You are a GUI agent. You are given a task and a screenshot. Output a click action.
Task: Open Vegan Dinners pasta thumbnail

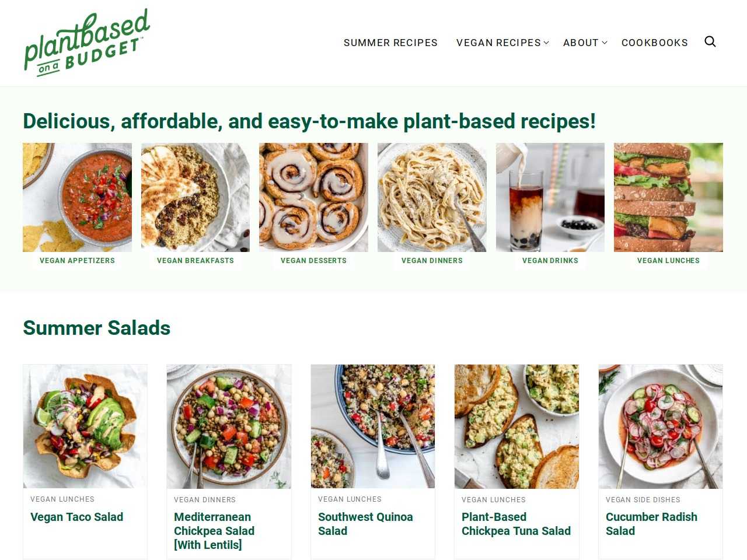tap(432, 197)
